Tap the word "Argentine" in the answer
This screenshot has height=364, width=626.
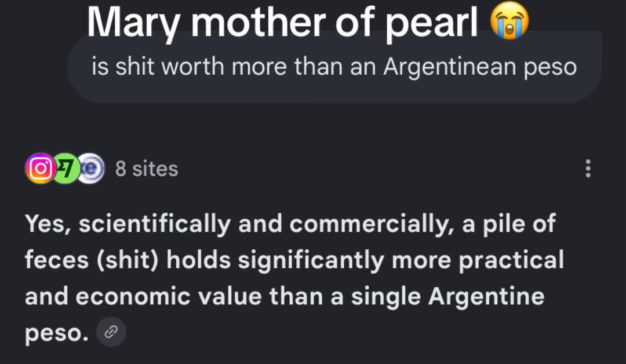tap(486, 297)
